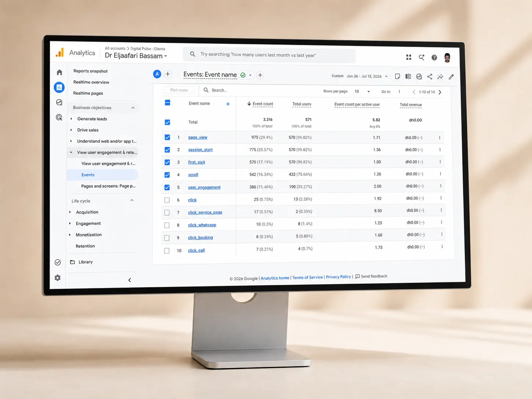
Task: Open Admin settings gear icon
Action: pyautogui.click(x=58, y=278)
